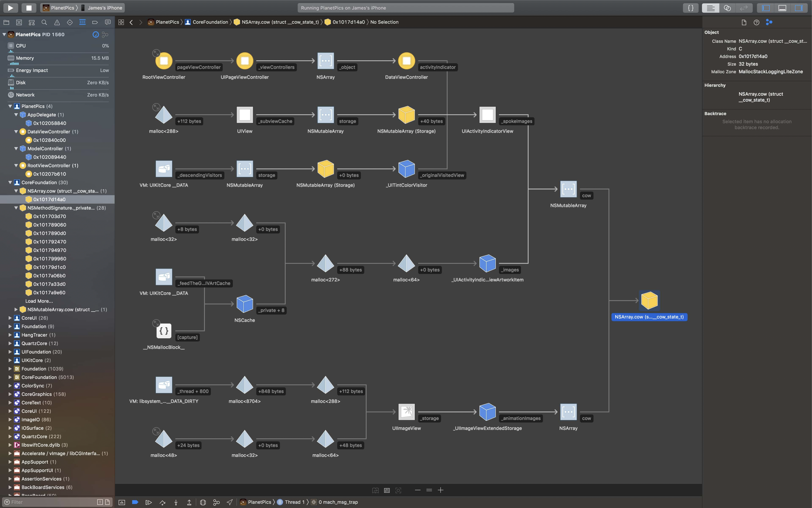Go forward in editor history
The width and height of the screenshot is (812, 508).
[141, 22]
